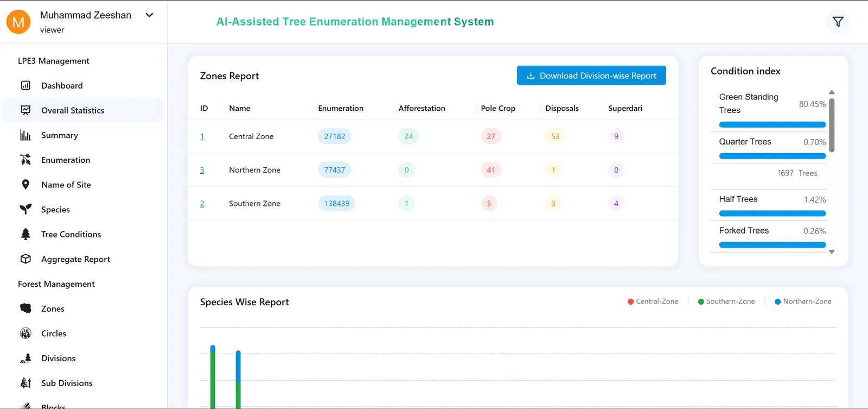Click the Condition index scroll-up arrow
The width and height of the screenshot is (868, 409).
[832, 92]
